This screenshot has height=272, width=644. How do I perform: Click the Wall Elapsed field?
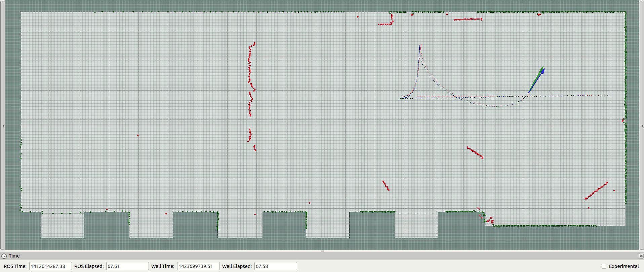tap(276, 266)
